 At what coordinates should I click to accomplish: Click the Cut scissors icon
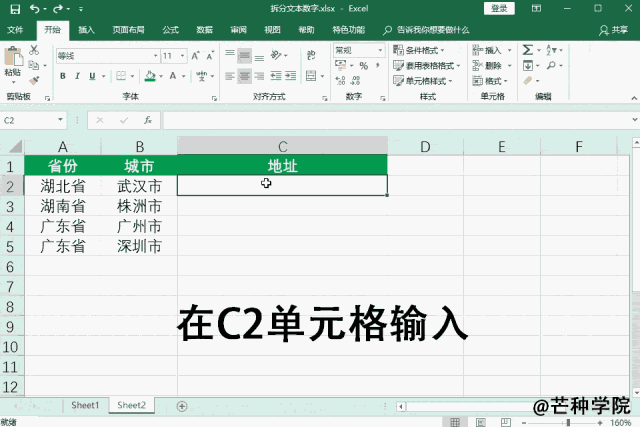coord(35,48)
